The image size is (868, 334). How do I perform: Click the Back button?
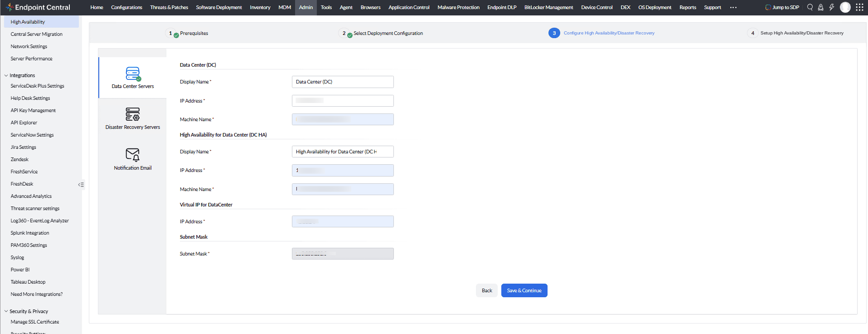487,290
